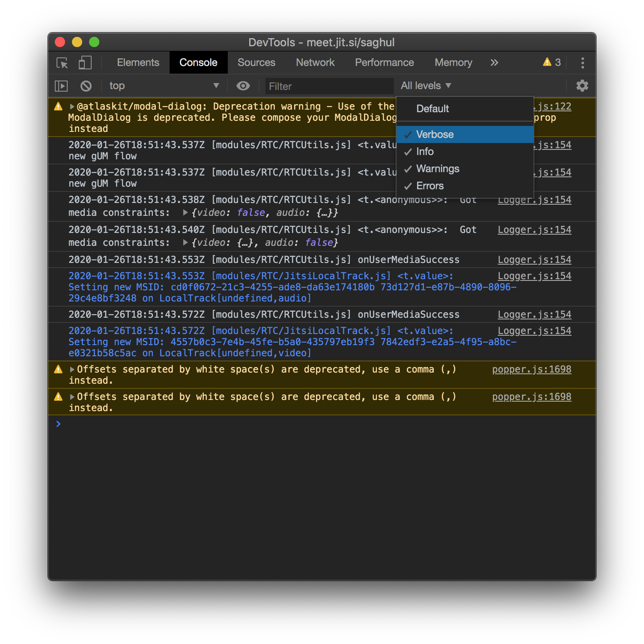Clear the console with the ban icon
This screenshot has height=644, width=644.
(x=86, y=86)
